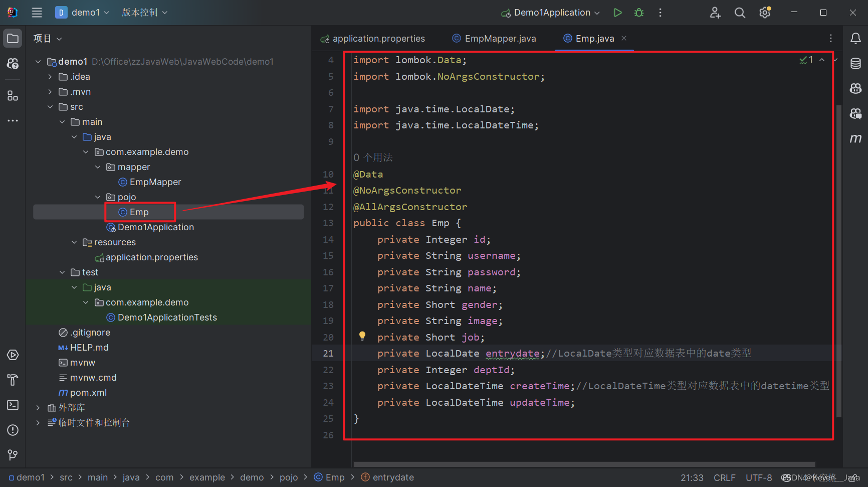Open the Notifications bell panel

(855, 39)
